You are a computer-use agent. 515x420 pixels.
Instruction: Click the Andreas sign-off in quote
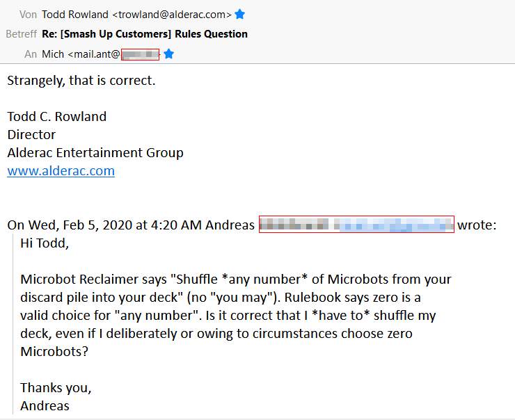45,406
